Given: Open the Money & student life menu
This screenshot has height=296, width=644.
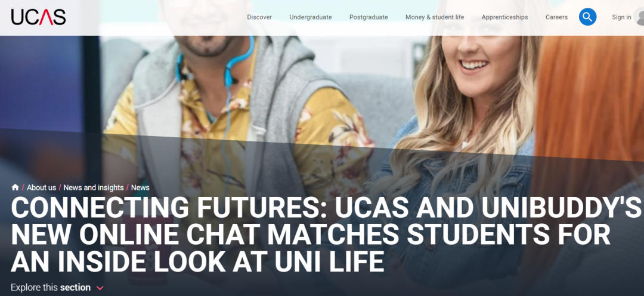Looking at the screenshot, I should click(x=435, y=17).
